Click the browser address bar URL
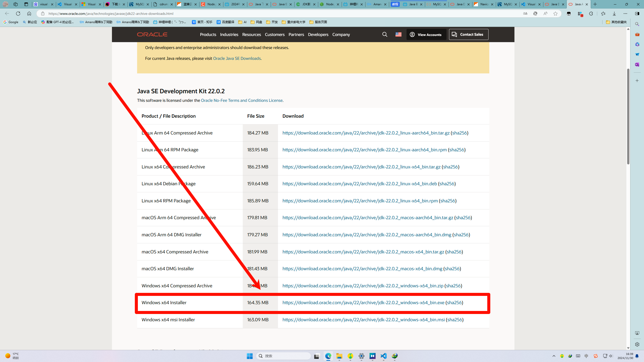Image resolution: width=644 pixels, height=362 pixels. 111,14
